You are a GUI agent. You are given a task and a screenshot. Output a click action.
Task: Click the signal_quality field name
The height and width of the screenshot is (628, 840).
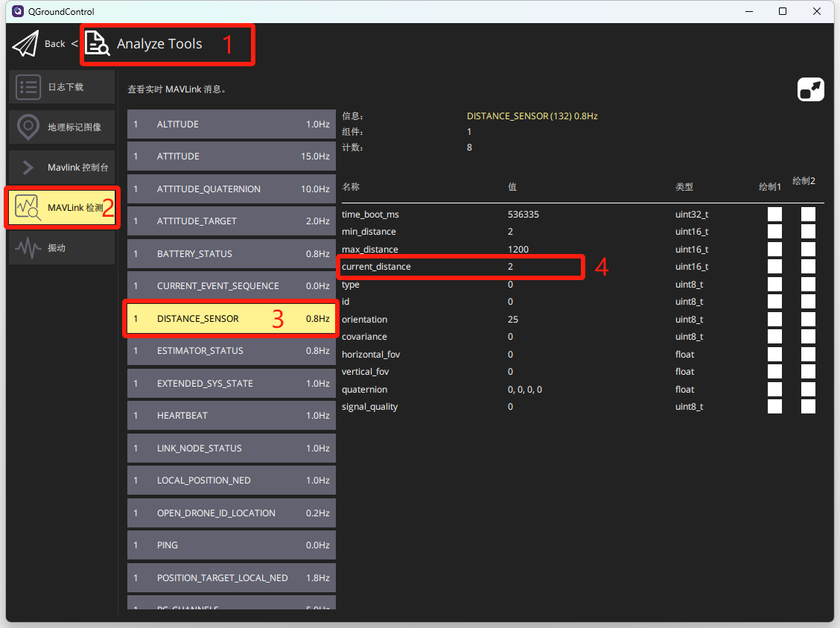pyautogui.click(x=369, y=407)
